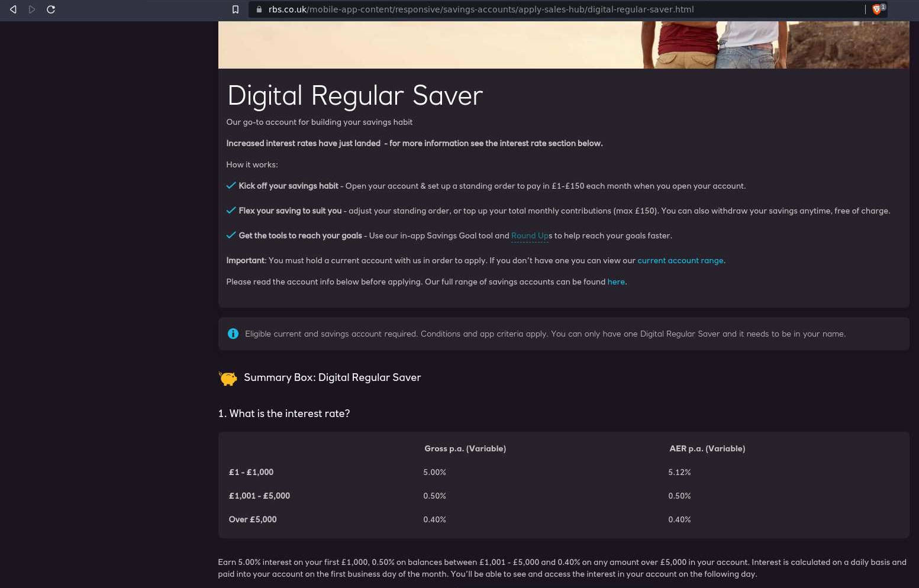Viewport: 919px width, 588px height.
Task: Click the 5.00% gross rate cell
Action: pyautogui.click(x=435, y=472)
